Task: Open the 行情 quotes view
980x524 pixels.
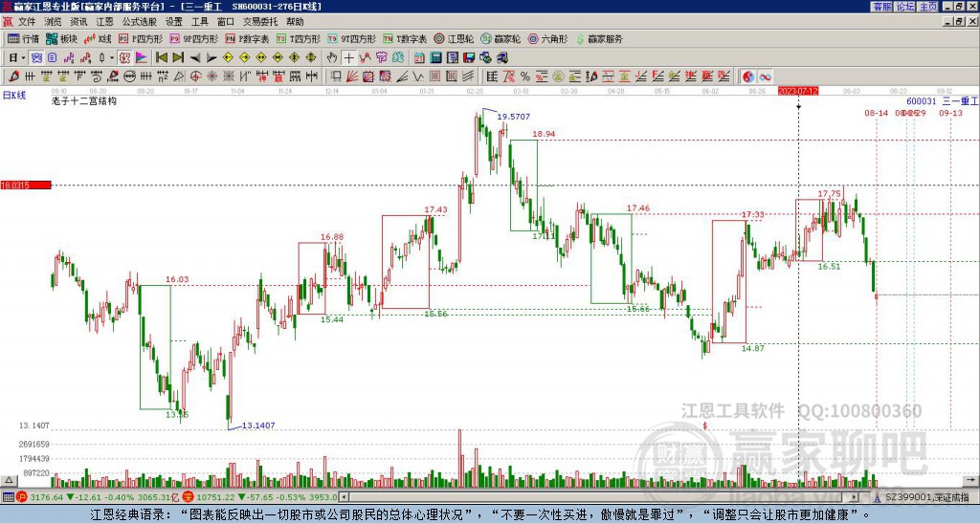Action: pyautogui.click(x=24, y=38)
